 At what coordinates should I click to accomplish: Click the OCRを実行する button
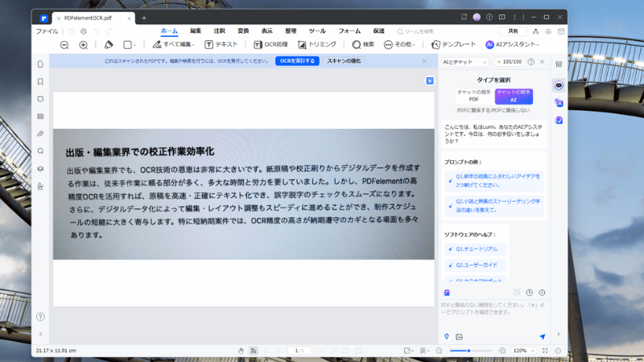(297, 61)
